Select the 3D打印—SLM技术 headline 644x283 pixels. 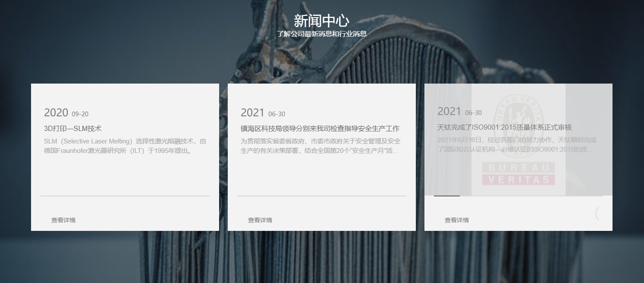[x=73, y=128]
